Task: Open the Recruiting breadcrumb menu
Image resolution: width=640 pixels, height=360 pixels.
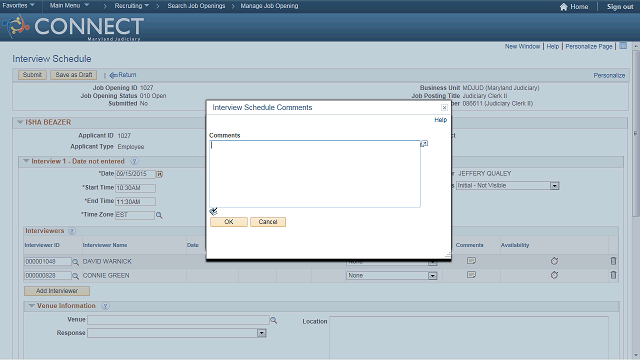Action: (131, 6)
